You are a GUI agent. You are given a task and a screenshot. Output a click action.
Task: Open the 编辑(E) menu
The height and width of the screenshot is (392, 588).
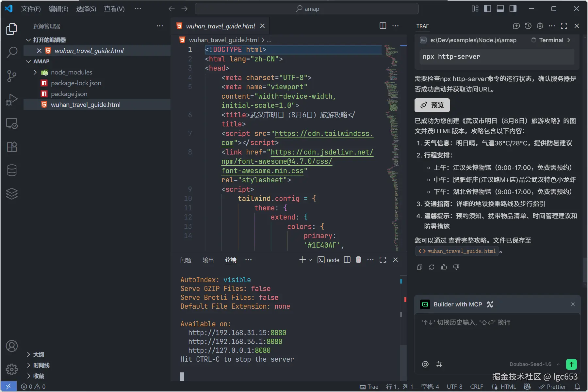(x=58, y=8)
